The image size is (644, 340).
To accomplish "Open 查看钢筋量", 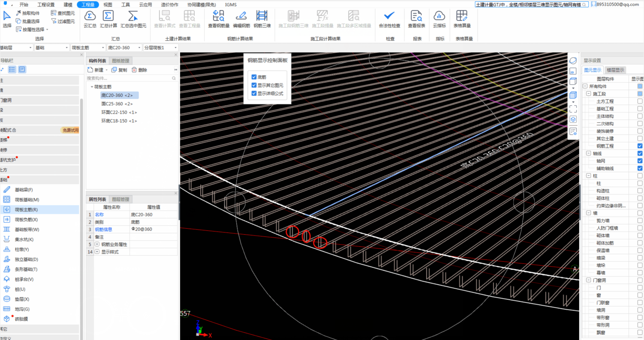I will coord(219,20).
